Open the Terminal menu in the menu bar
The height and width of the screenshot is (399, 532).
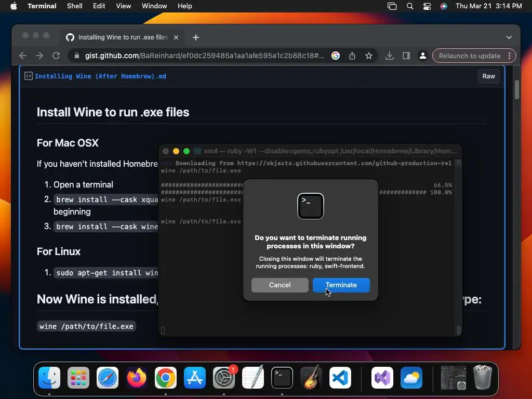point(42,6)
